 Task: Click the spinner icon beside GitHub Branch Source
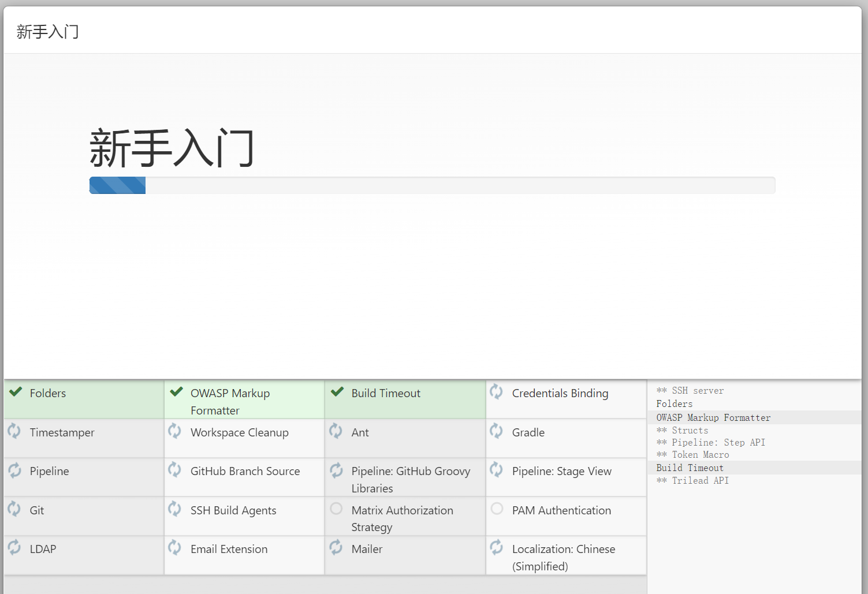[174, 470]
